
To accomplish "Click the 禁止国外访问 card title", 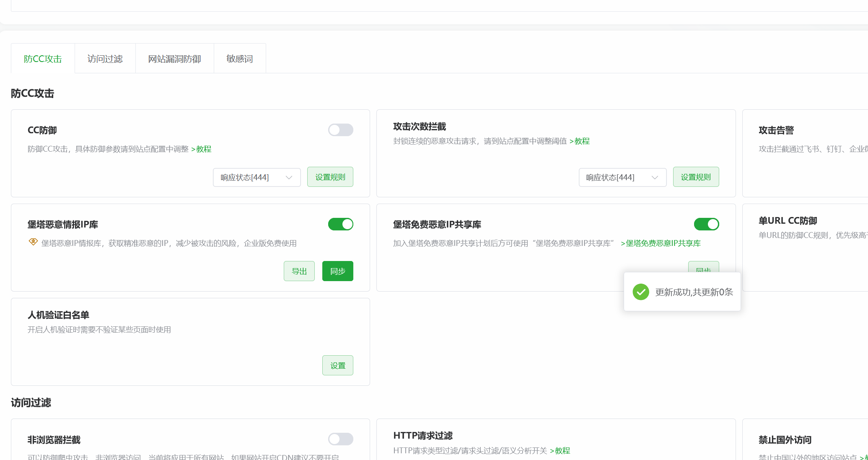I will 785,440.
